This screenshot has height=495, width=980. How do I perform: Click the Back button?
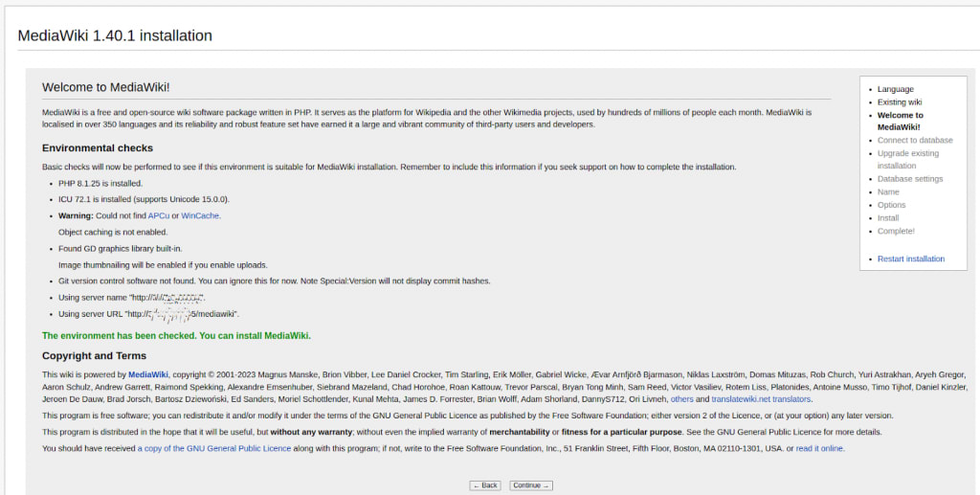click(x=485, y=485)
